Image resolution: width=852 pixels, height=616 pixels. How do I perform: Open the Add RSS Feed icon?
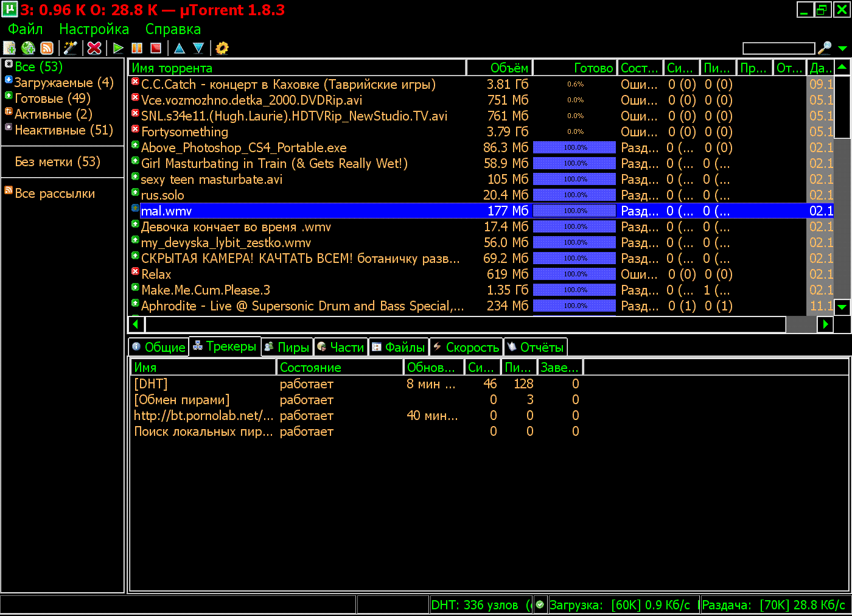[47, 48]
